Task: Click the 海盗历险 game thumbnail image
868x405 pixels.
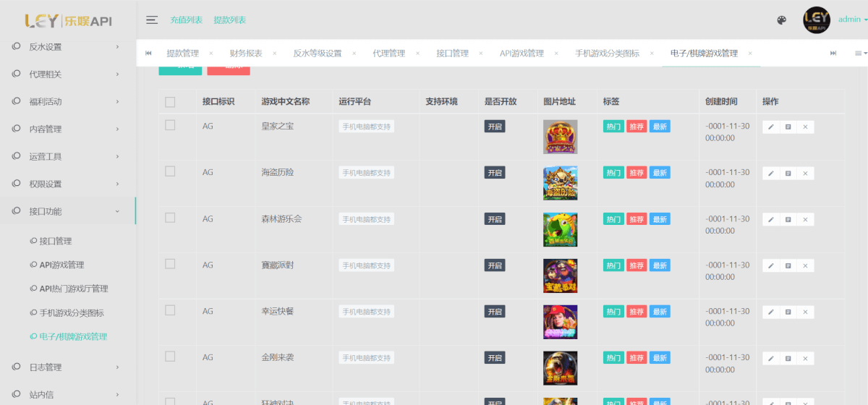Action: [x=560, y=183]
